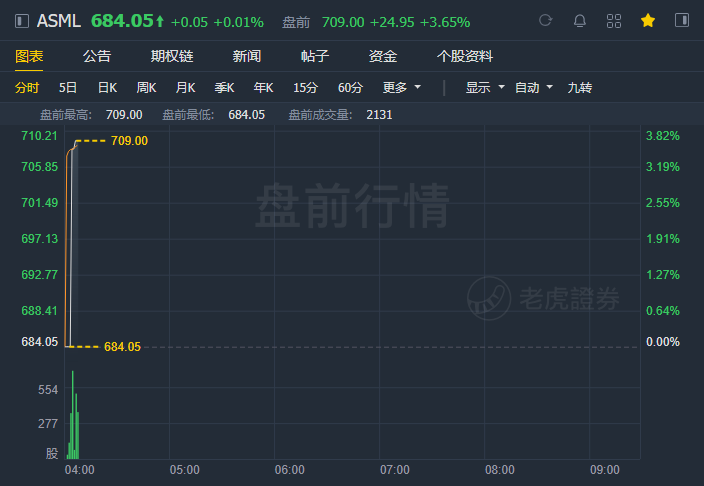This screenshot has width=704, height=486.
Task: Toggle the left sidebar panel icon
Action: [22, 21]
